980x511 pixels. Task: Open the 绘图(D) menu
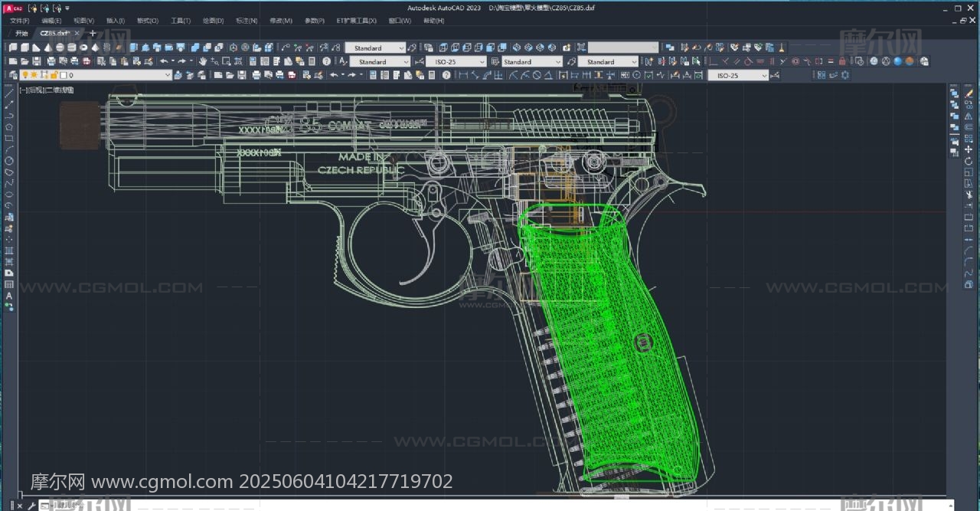(214, 21)
